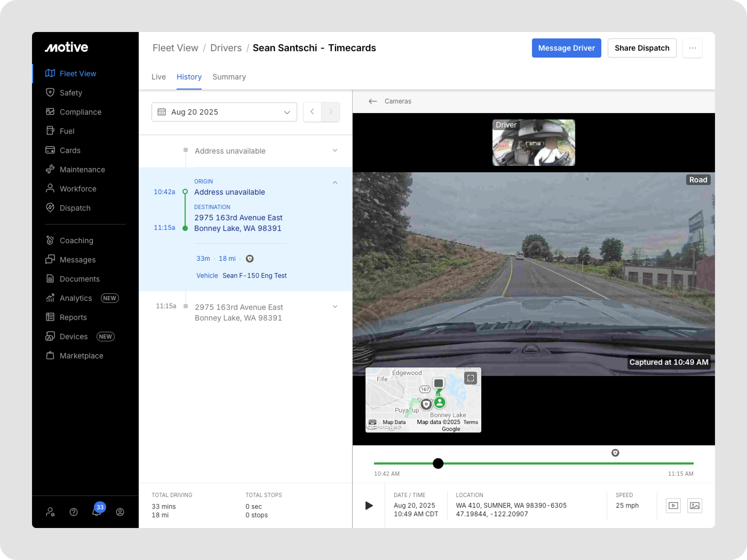Click the black playback slider handle
This screenshot has height=560, width=747.
(438, 463)
